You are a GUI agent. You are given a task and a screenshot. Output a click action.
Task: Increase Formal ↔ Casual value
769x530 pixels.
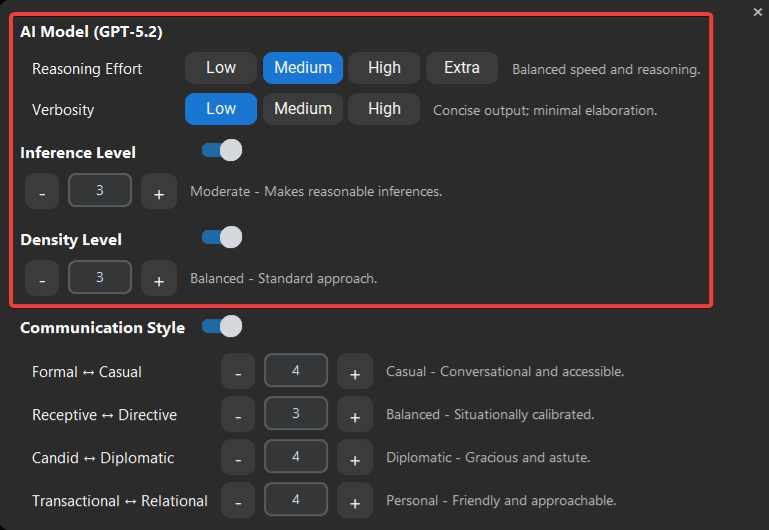coord(355,372)
